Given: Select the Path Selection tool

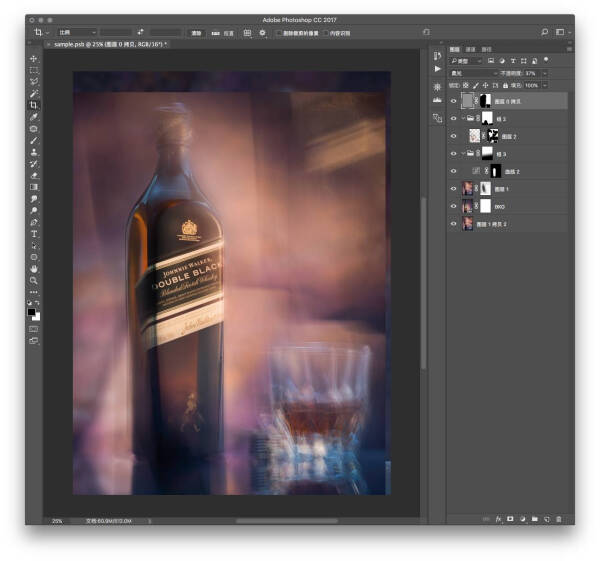Looking at the screenshot, I should (34, 246).
